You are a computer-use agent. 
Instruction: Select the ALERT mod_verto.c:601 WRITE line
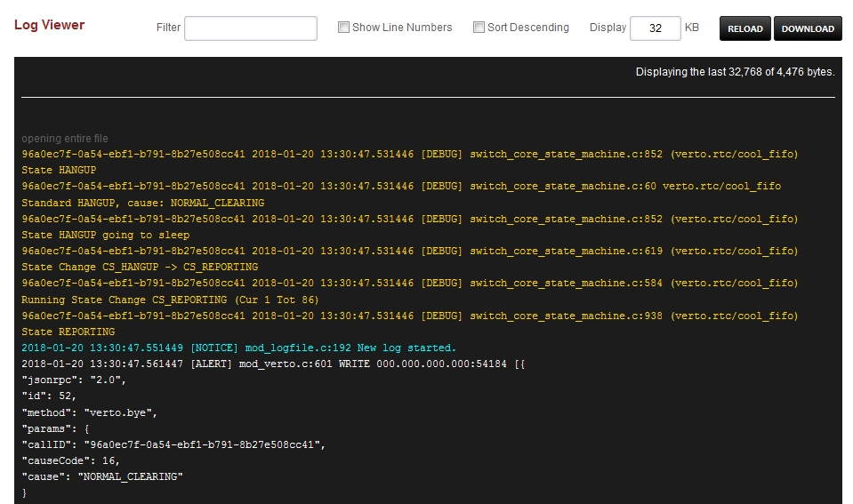coord(274,364)
